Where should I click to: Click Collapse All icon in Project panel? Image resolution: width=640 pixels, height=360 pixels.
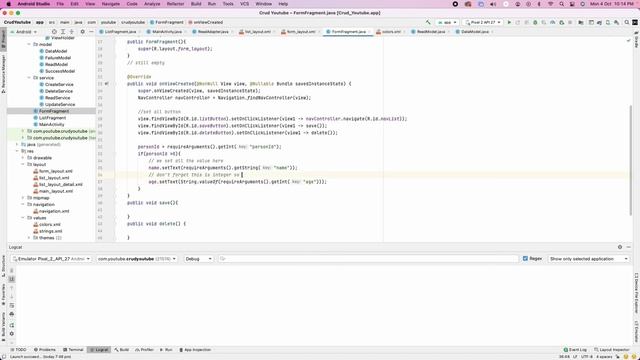[x=71, y=31]
